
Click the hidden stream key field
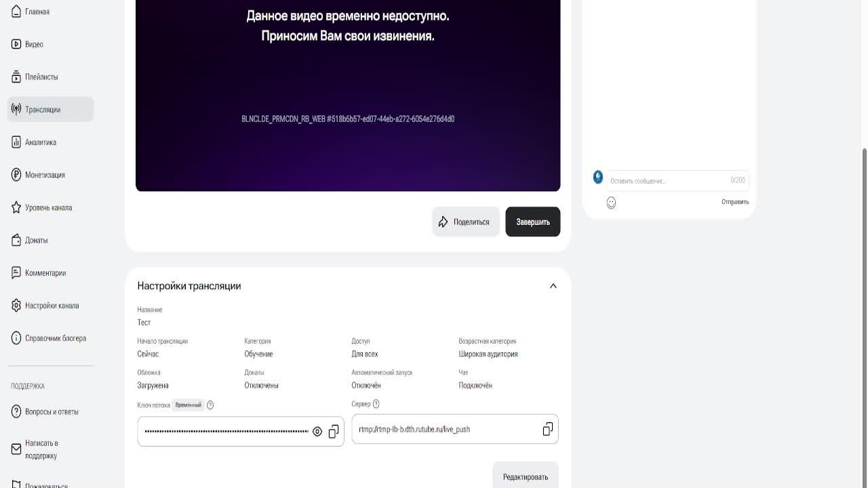241,432
